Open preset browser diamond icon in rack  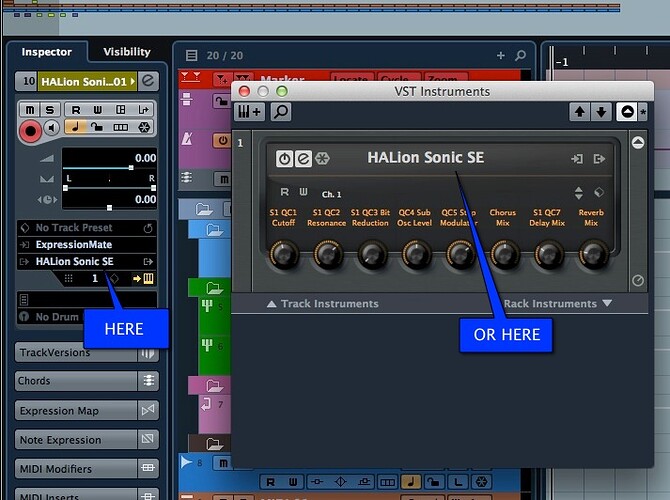click(x=599, y=192)
